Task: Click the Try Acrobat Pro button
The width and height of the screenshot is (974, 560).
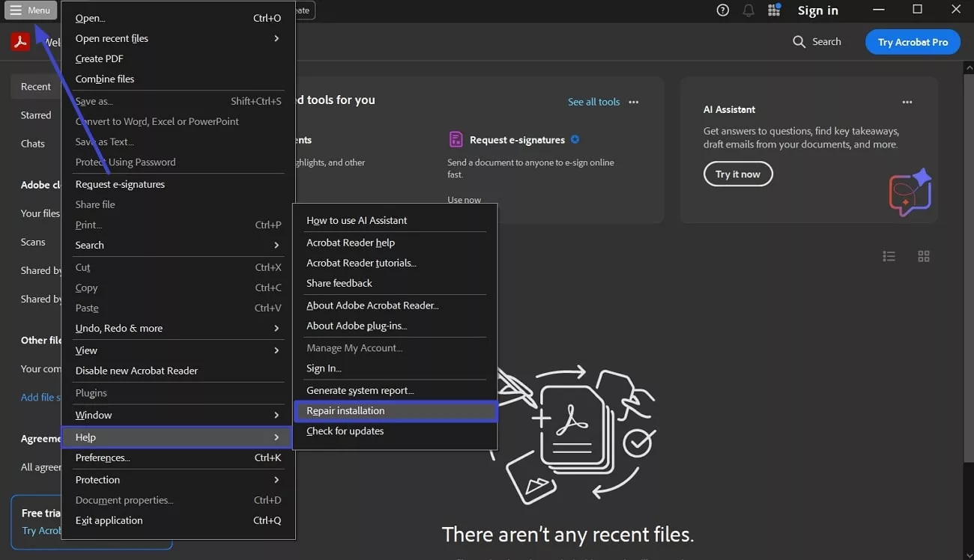Action: (x=912, y=41)
